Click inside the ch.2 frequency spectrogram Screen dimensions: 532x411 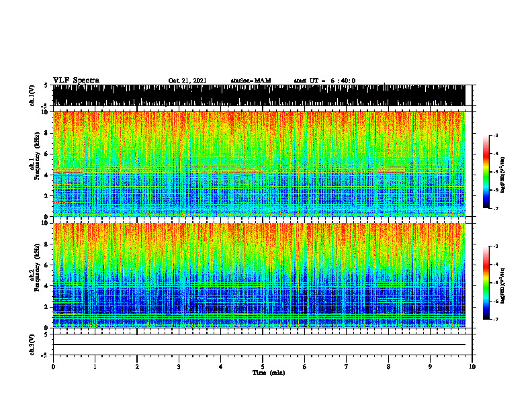click(x=259, y=275)
